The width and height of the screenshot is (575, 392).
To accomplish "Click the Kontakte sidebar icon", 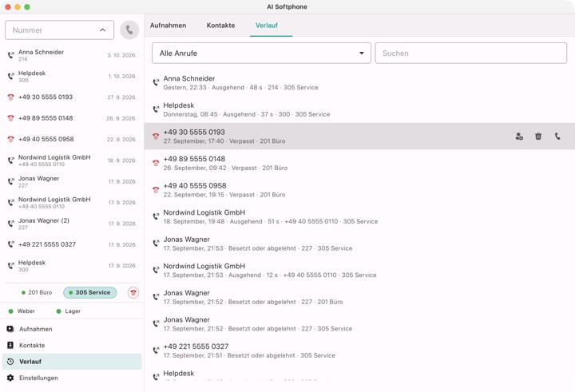I will [x=10, y=345].
